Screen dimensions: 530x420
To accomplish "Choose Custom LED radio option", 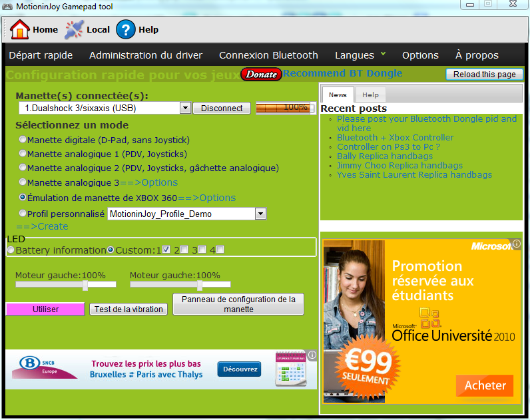I will (111, 250).
